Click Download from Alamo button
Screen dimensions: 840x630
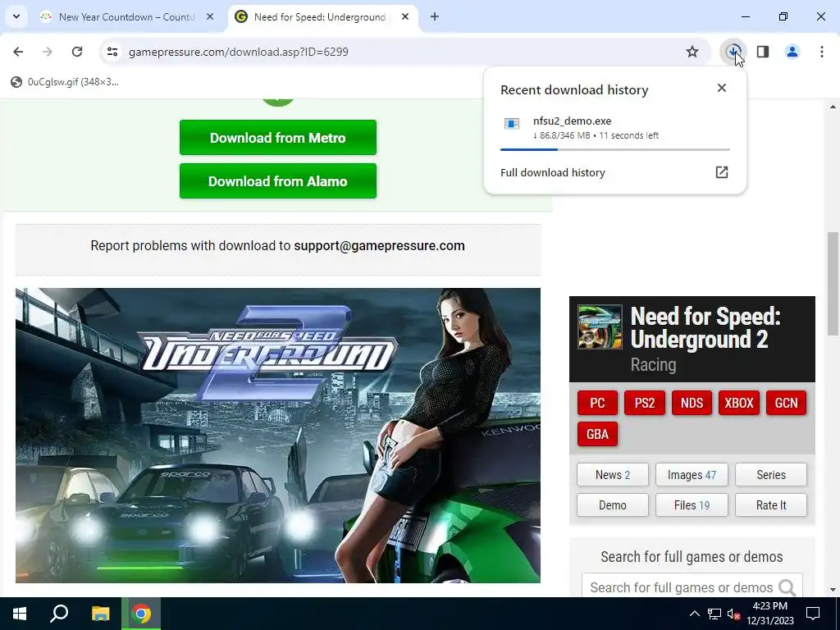(x=278, y=181)
